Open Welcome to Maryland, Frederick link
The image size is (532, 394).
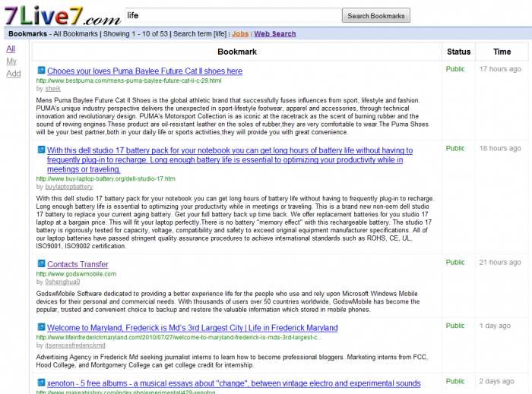pyautogui.click(x=192, y=328)
